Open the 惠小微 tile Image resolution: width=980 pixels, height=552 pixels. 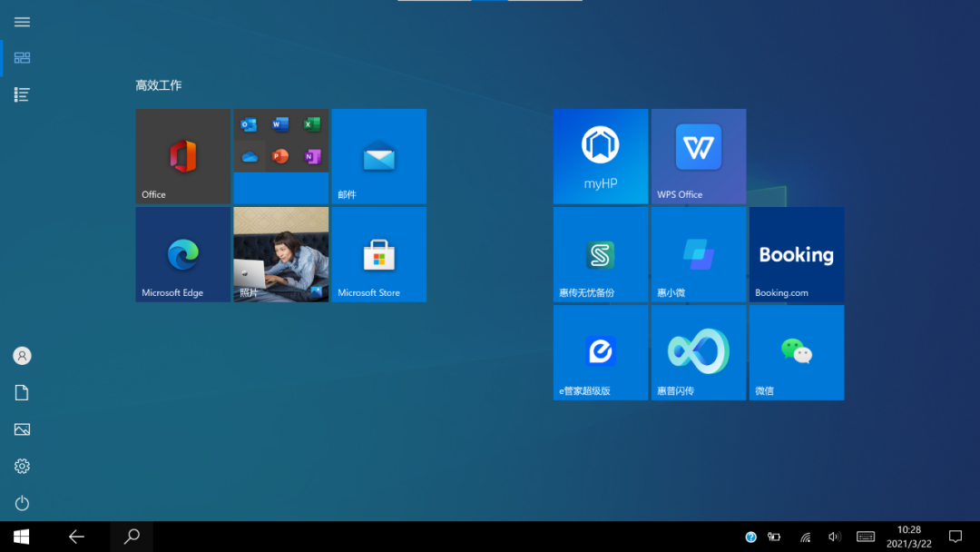coord(699,254)
